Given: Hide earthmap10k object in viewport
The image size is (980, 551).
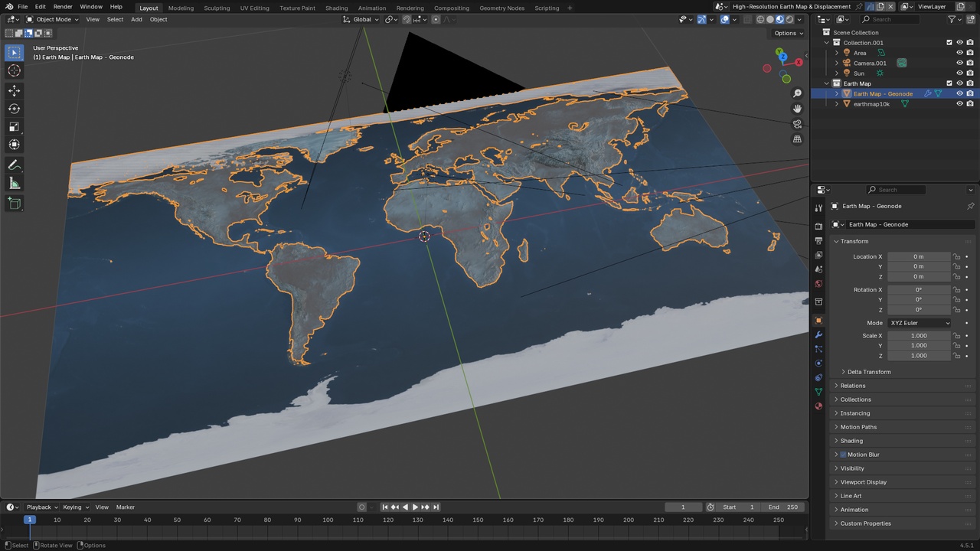Looking at the screenshot, I should [959, 104].
